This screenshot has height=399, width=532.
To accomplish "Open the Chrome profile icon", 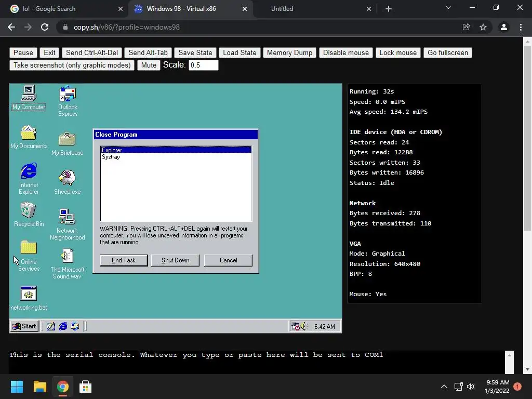I will click(x=504, y=27).
